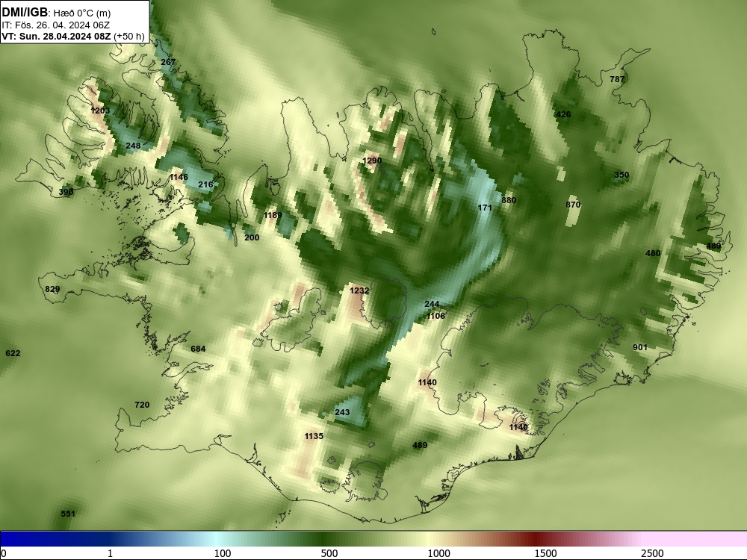
Task: Click the map value 551
Action: [68, 514]
